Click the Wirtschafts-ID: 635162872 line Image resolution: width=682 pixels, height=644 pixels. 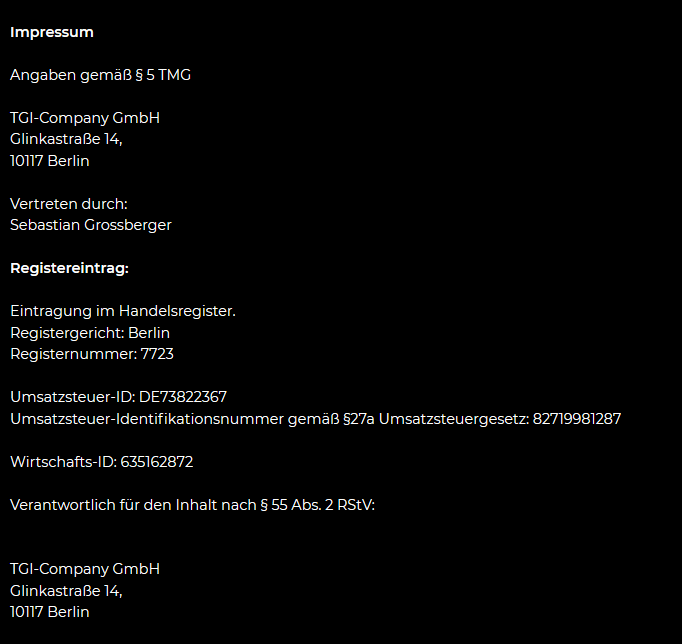[x=102, y=462]
